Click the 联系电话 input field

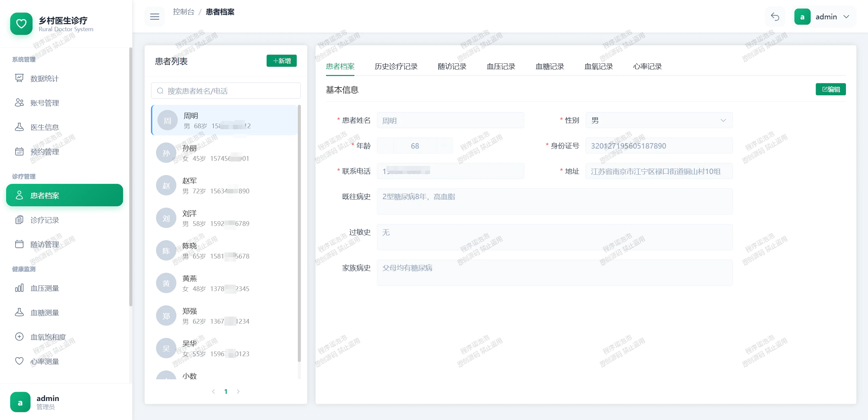[x=450, y=171]
